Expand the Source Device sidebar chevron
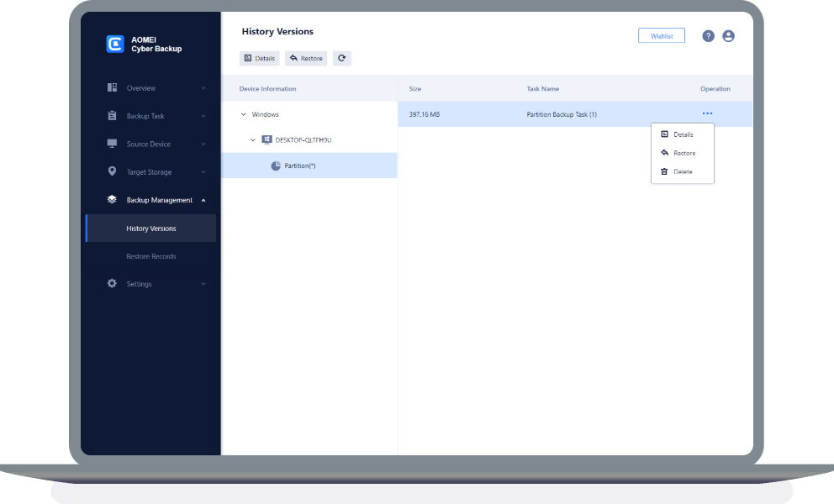 (203, 144)
